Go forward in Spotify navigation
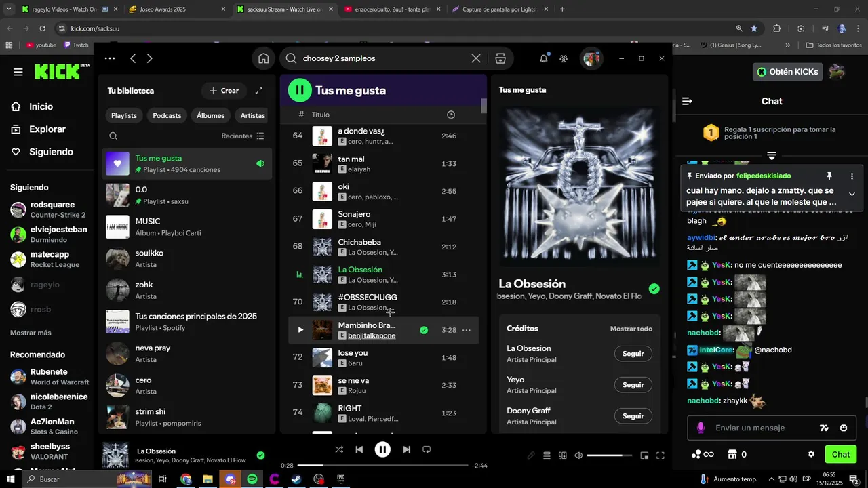 [x=150, y=58]
